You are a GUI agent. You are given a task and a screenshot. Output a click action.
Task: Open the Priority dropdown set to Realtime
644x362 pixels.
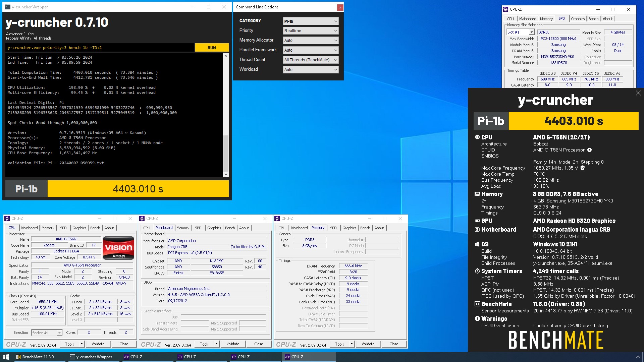[x=311, y=31]
